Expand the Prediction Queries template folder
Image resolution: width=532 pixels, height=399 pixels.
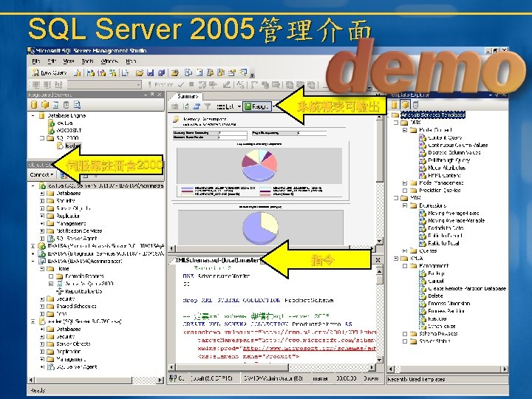(x=405, y=191)
